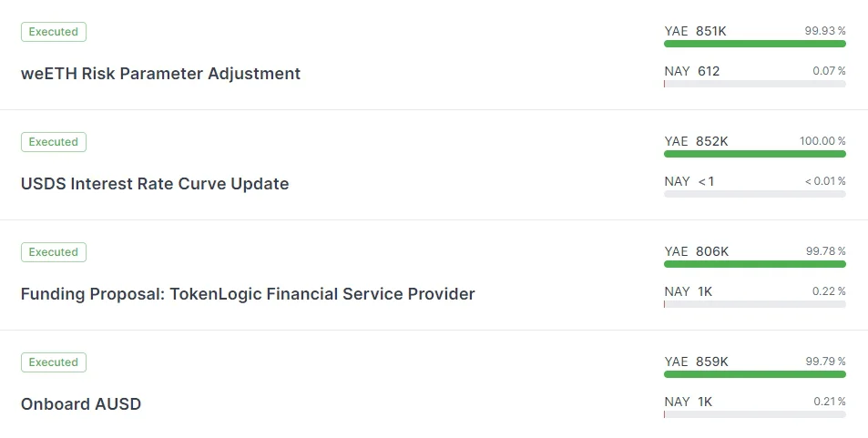Click the 99.93 % YAE percentage
Image resolution: width=868 pixels, height=438 pixels.
coord(824,31)
